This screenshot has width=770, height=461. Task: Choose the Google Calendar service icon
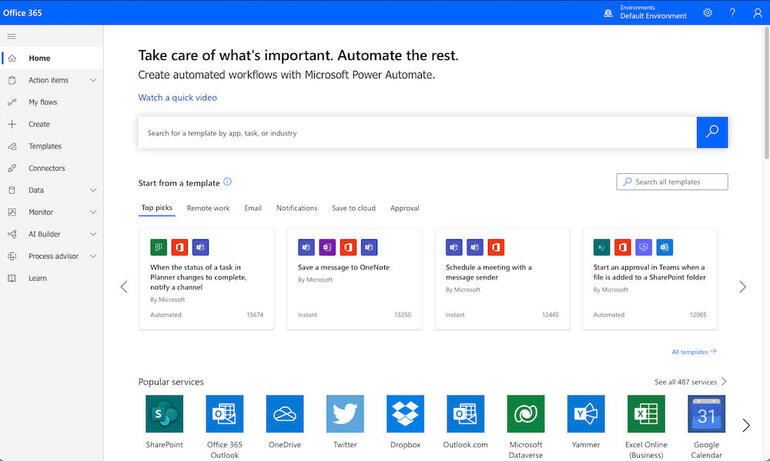(x=706, y=414)
